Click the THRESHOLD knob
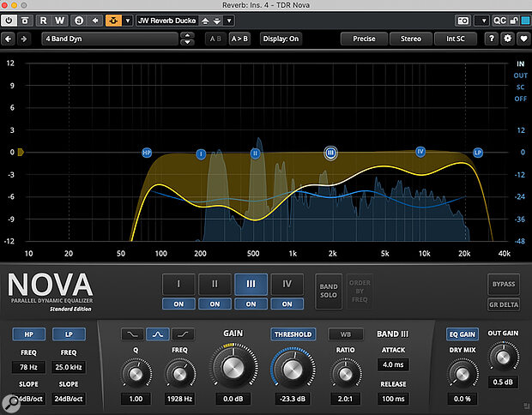This screenshot has width=532, height=415. click(x=293, y=369)
